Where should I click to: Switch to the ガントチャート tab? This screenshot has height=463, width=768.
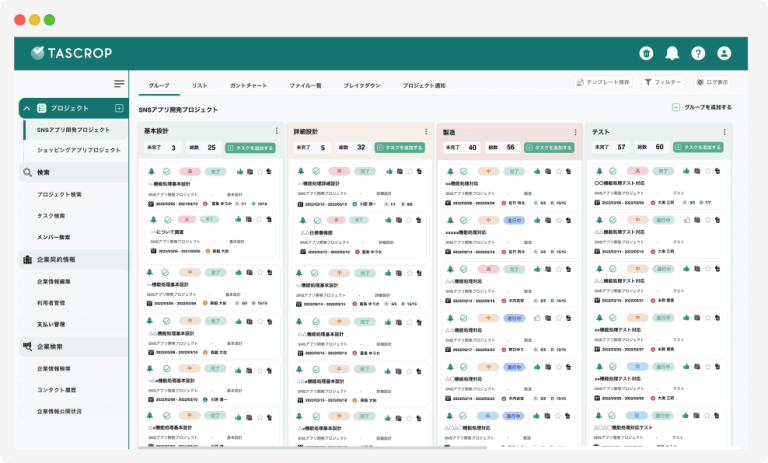(x=248, y=86)
